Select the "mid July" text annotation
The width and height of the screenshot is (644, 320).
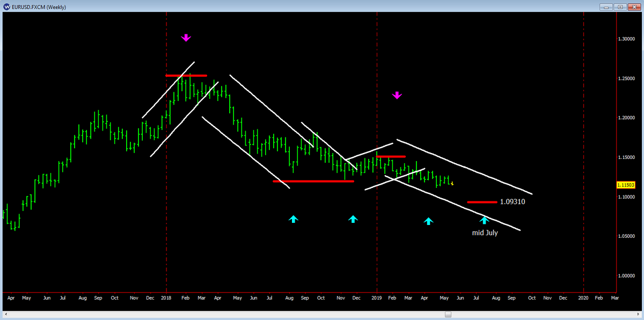[485, 233]
